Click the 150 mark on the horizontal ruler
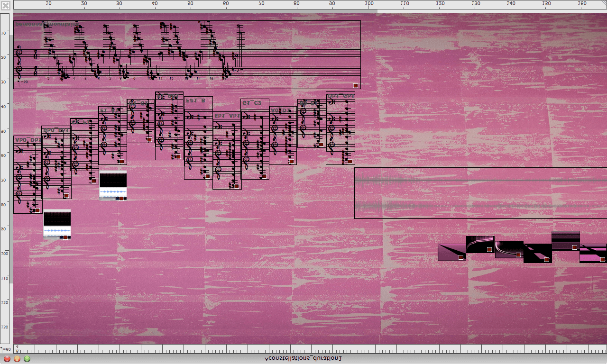 pos(546,3)
